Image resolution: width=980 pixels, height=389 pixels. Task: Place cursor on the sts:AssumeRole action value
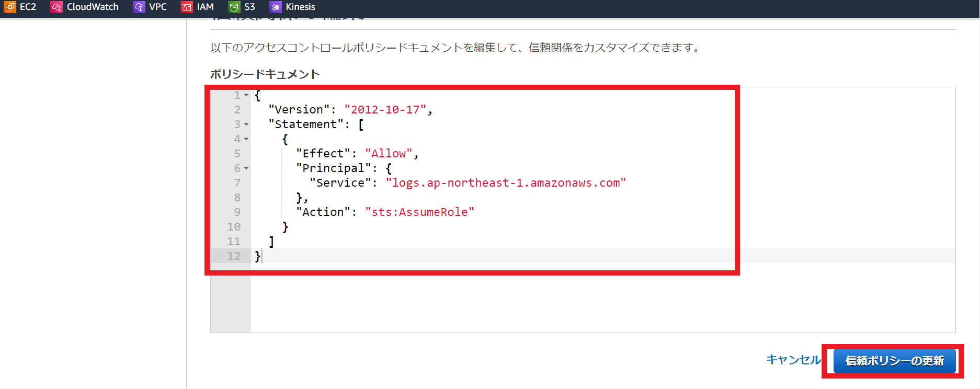(x=419, y=212)
